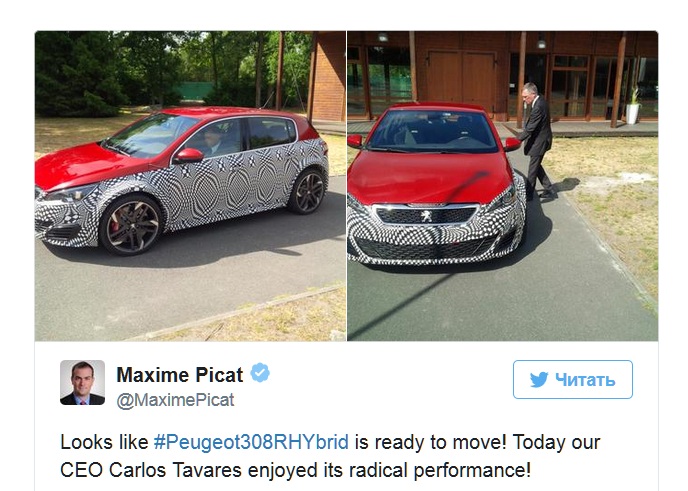
Task: Click the red hood of the front-view car
Action: click(x=429, y=176)
